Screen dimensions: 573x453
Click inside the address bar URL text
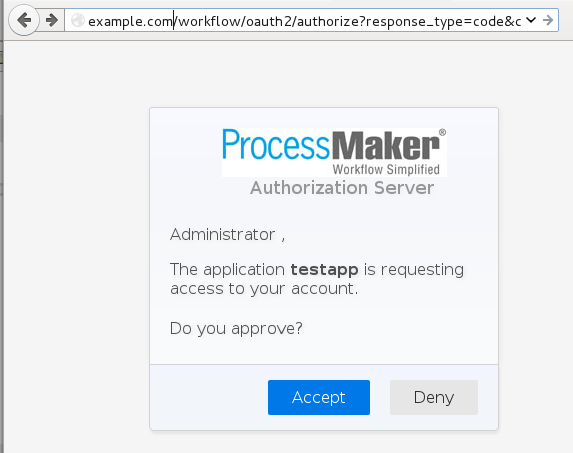point(304,21)
